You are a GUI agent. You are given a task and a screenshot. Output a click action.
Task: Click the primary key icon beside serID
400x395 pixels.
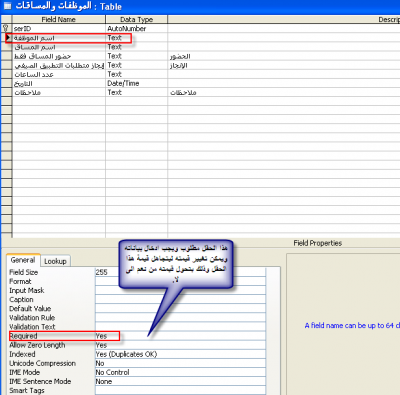6,28
